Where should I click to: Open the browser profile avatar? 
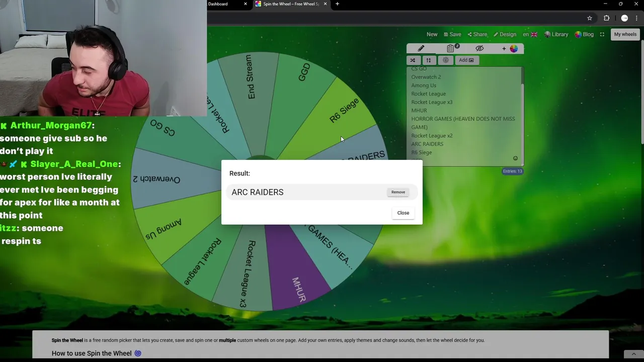coord(624,18)
